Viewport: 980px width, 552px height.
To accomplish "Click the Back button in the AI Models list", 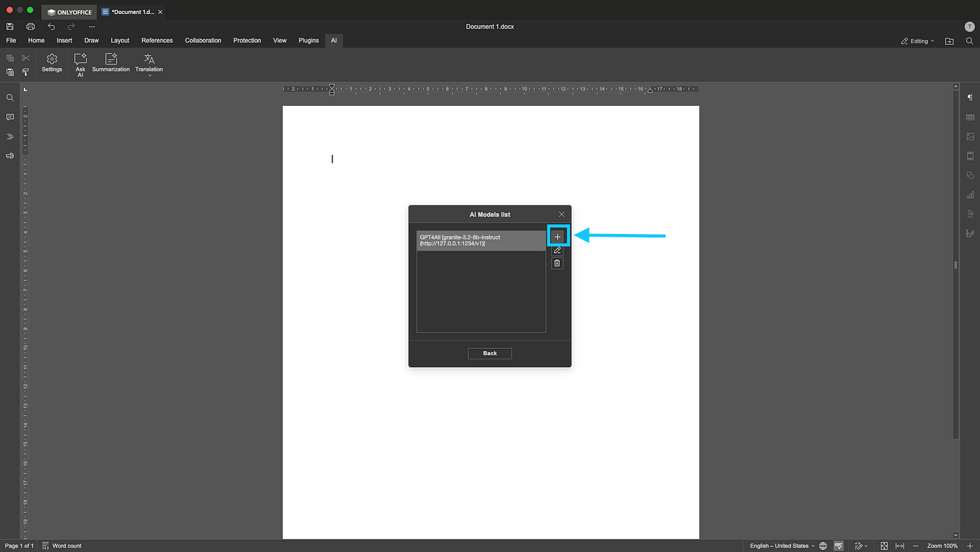I will tap(490, 353).
